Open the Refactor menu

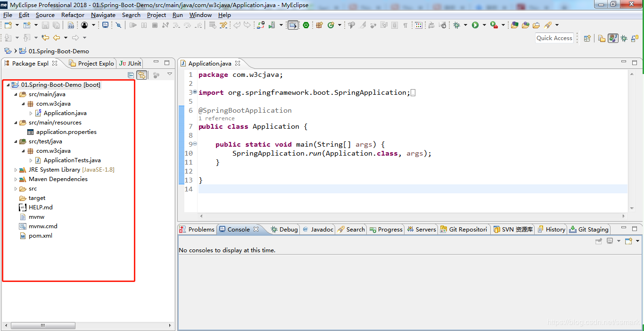tap(73, 15)
